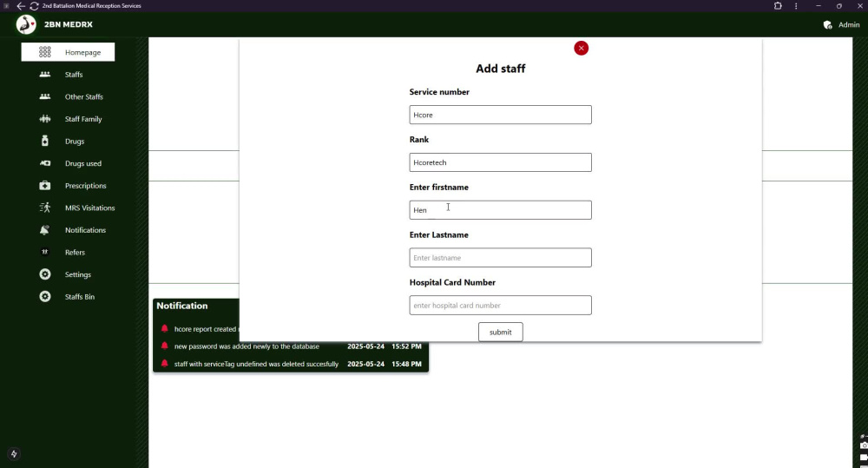Click the Notifications bell icon in sidebar

coord(45,230)
